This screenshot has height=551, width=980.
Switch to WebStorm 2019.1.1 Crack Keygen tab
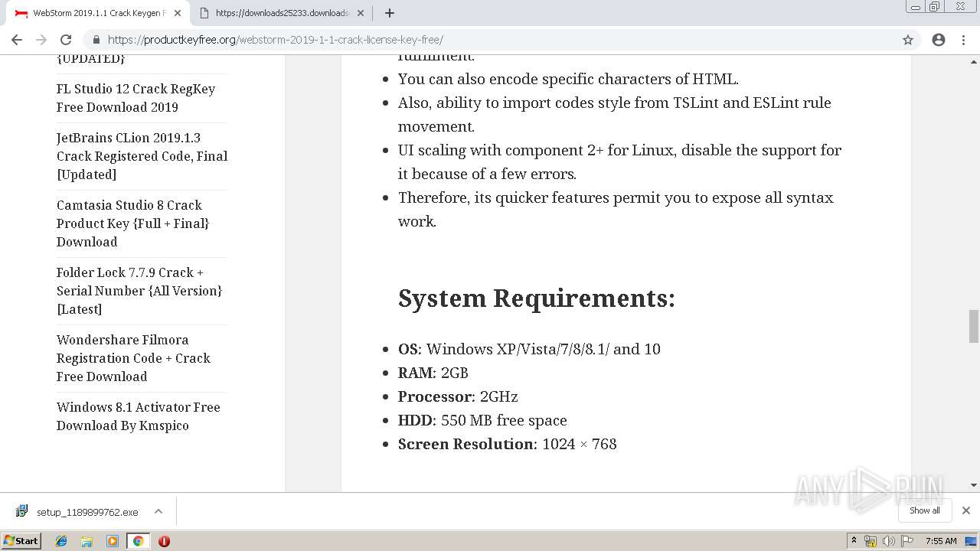pyautogui.click(x=98, y=13)
